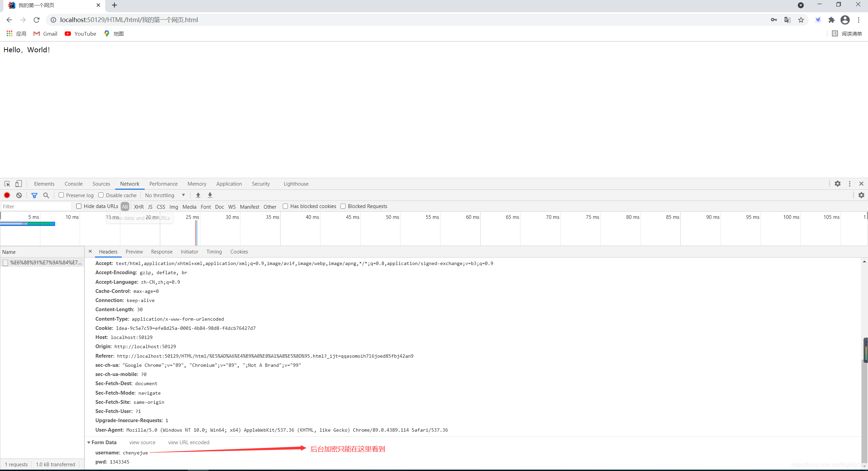Switch to the Performance panel
This screenshot has width=868, height=471.
tap(163, 184)
